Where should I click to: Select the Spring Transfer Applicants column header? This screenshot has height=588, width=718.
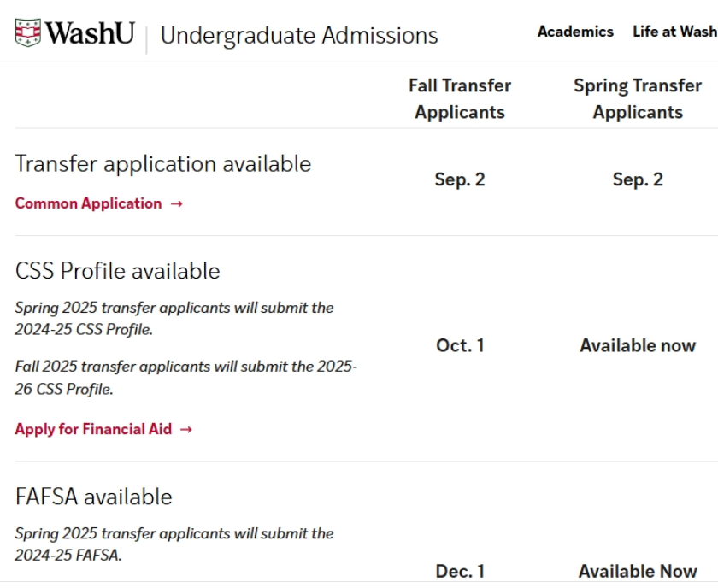(638, 99)
